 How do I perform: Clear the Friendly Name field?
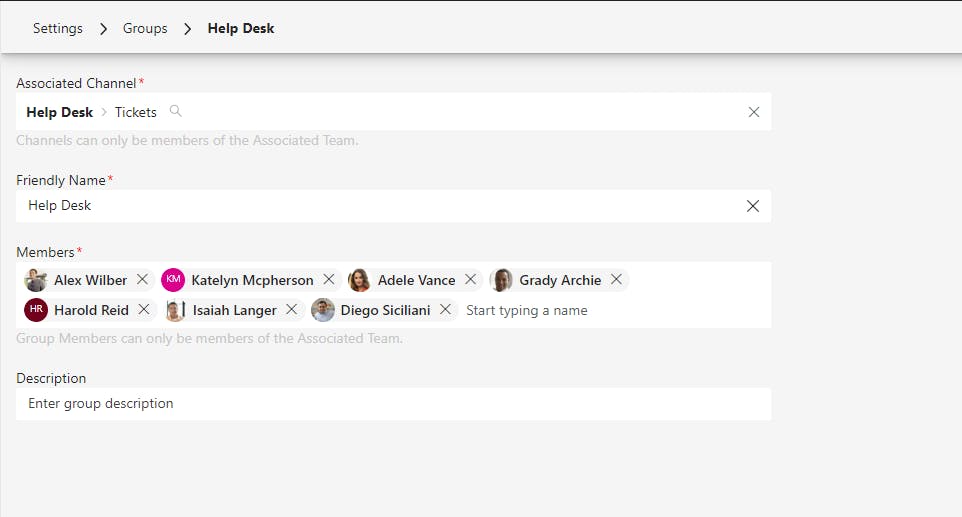[x=753, y=206]
